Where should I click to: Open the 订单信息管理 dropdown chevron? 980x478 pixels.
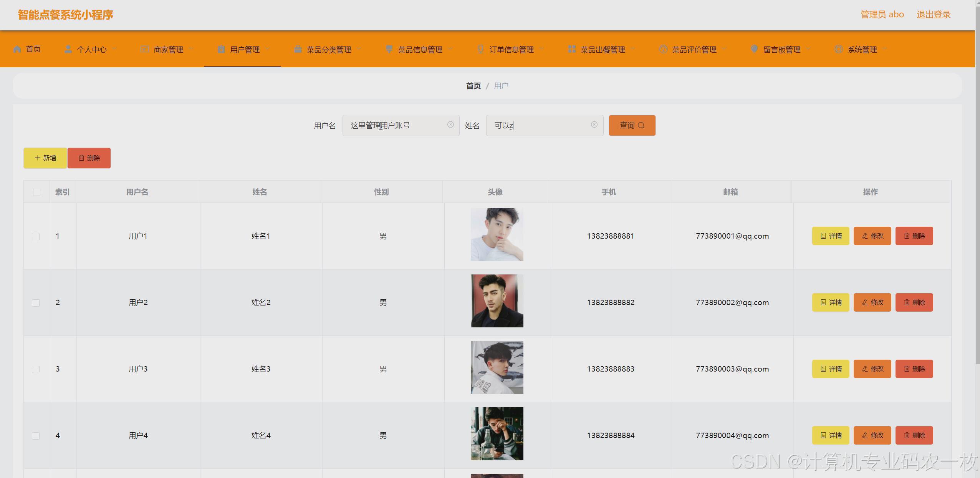pyautogui.click(x=541, y=49)
